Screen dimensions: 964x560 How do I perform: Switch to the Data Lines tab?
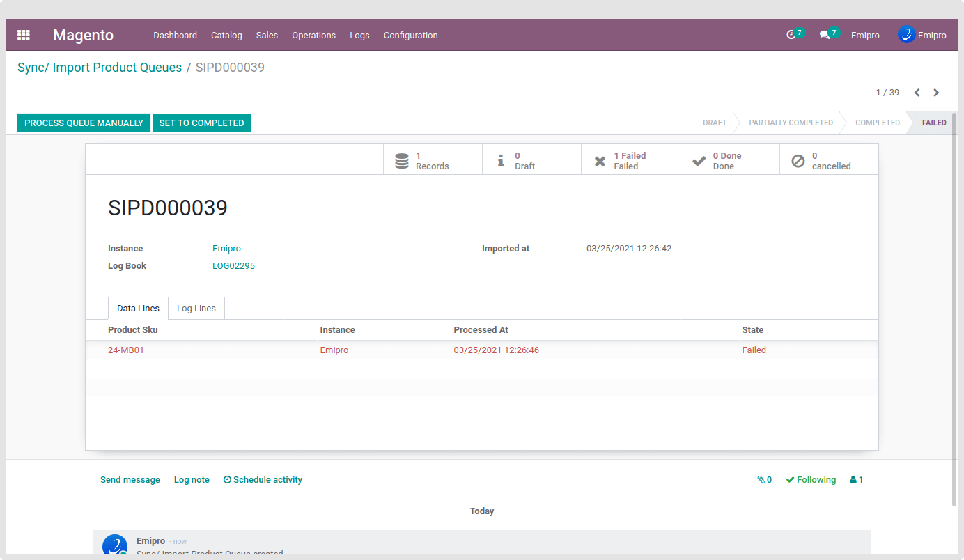tap(138, 308)
